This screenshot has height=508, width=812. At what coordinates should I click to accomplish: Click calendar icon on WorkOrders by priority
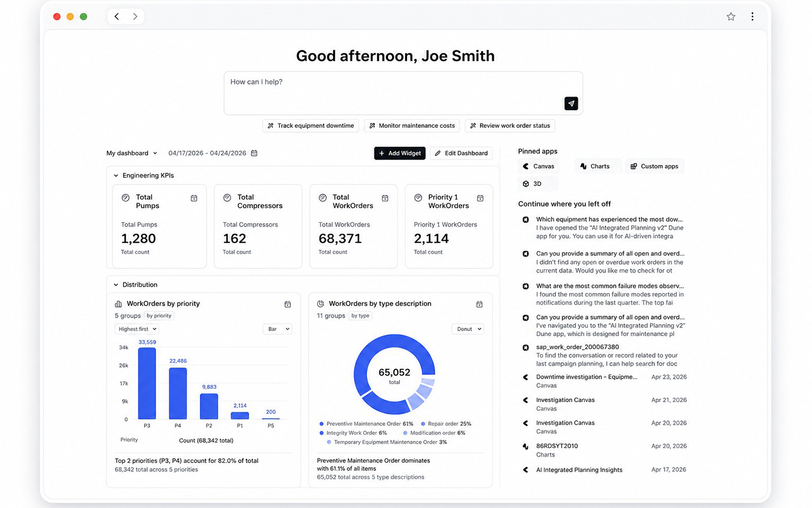(x=287, y=304)
